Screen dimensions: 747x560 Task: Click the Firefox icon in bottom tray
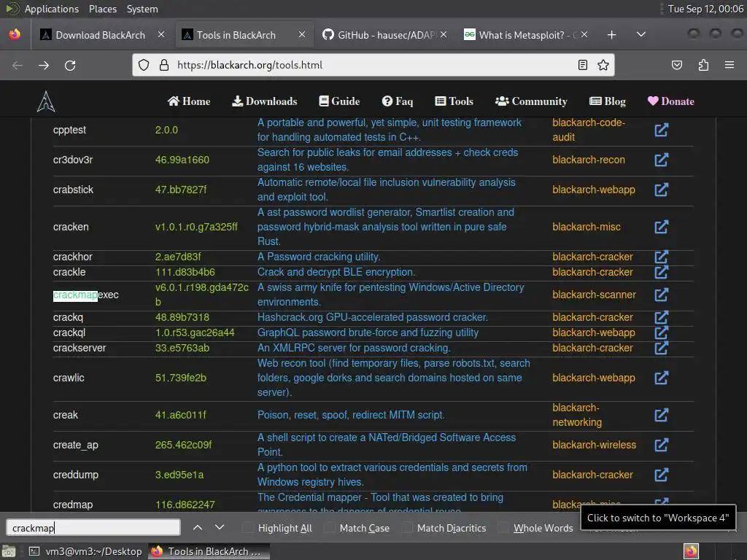point(692,551)
